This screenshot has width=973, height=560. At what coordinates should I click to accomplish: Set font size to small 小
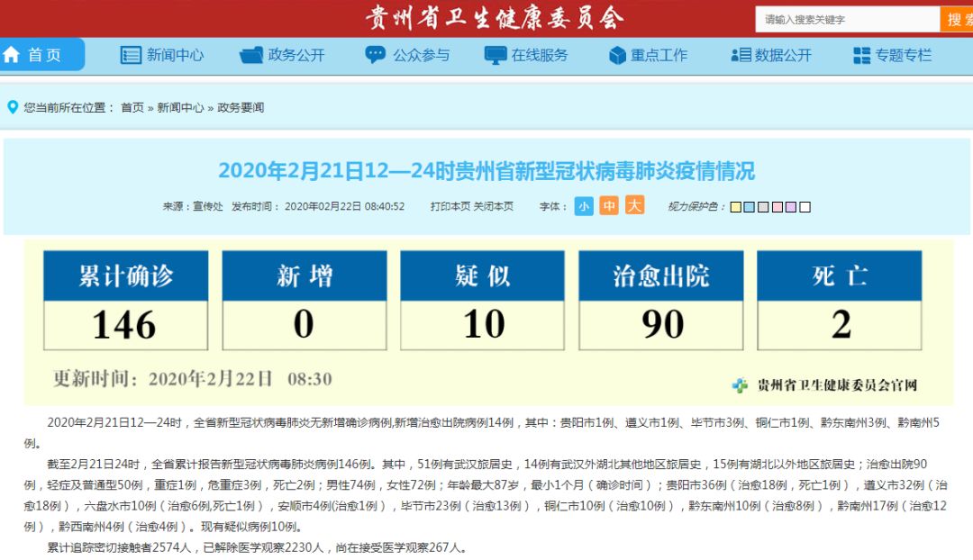point(584,206)
